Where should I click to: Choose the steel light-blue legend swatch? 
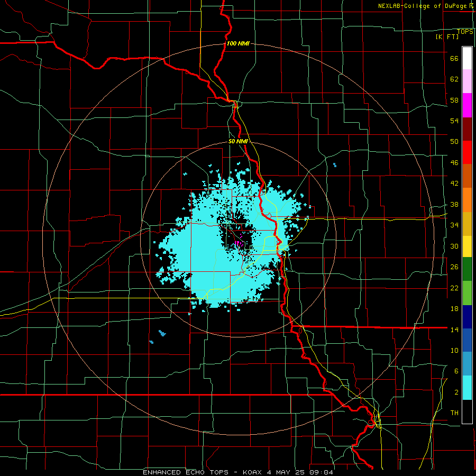click(467, 364)
